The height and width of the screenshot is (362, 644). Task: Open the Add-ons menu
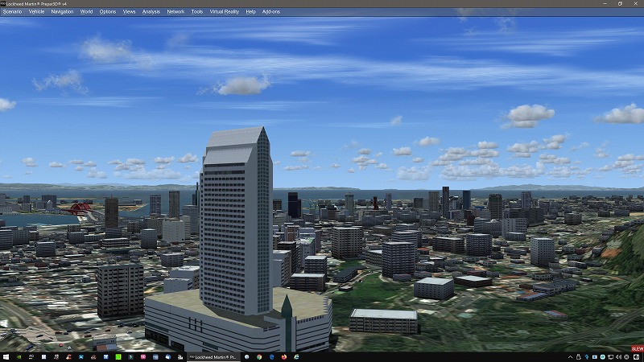click(271, 11)
